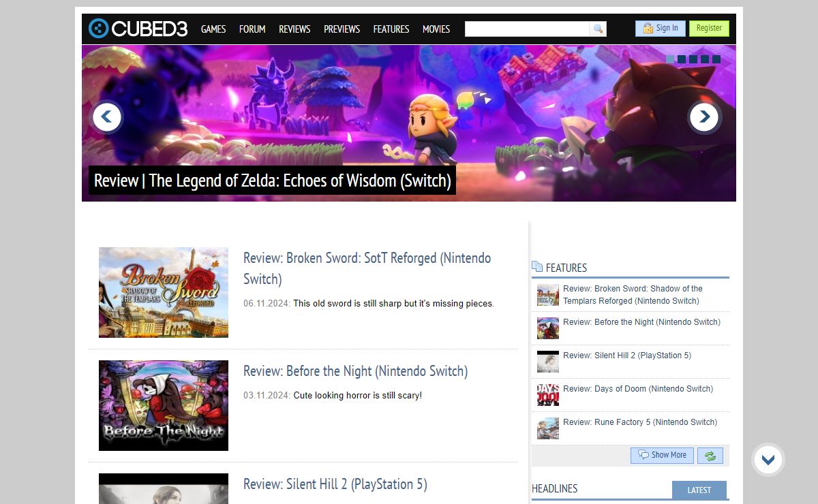
Task: Submit search with the magnifier icon
Action: coord(598,29)
